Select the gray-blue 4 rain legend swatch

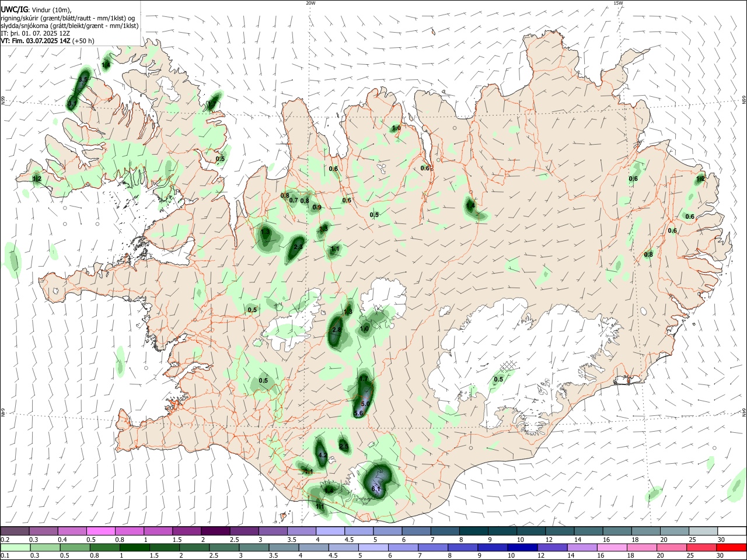[314, 547]
